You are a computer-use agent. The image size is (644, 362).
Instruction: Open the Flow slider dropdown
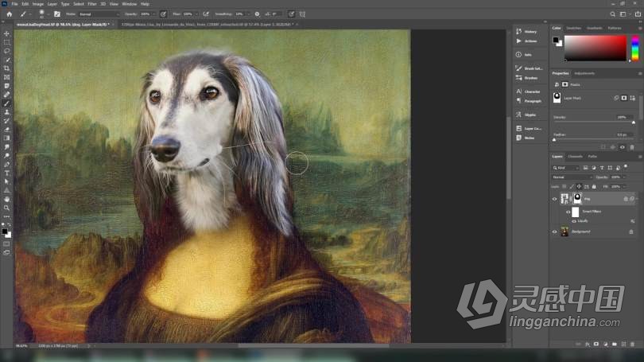pos(196,14)
